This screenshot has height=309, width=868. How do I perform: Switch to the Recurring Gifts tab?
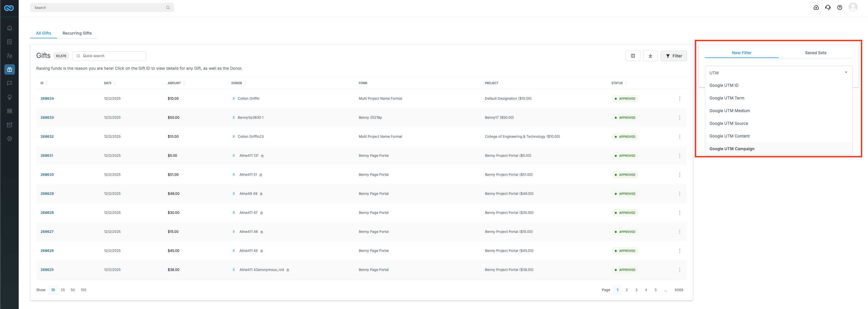(x=77, y=33)
